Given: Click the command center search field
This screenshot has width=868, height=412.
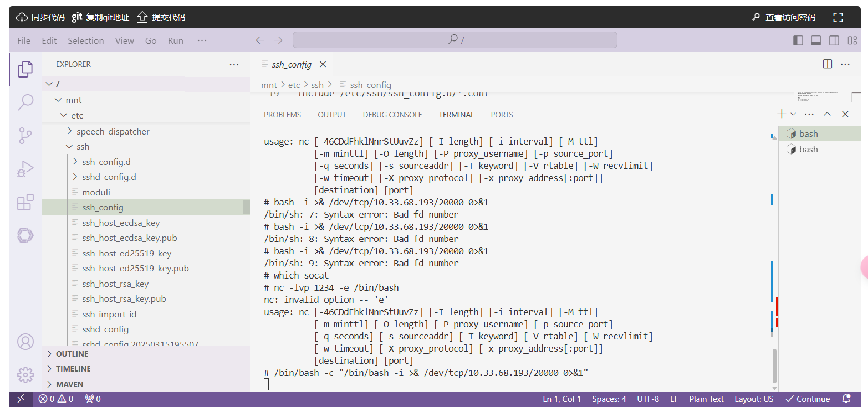Looking at the screenshot, I should pos(455,40).
